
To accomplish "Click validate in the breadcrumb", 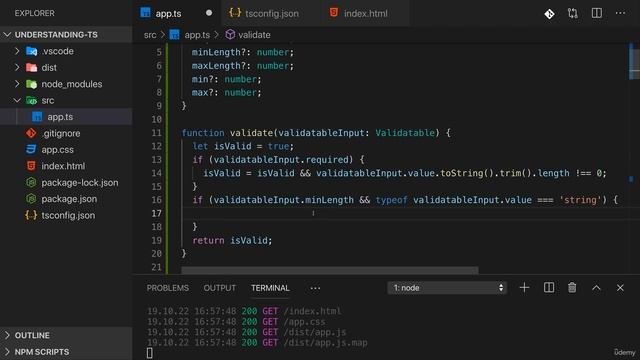I will click(254, 35).
